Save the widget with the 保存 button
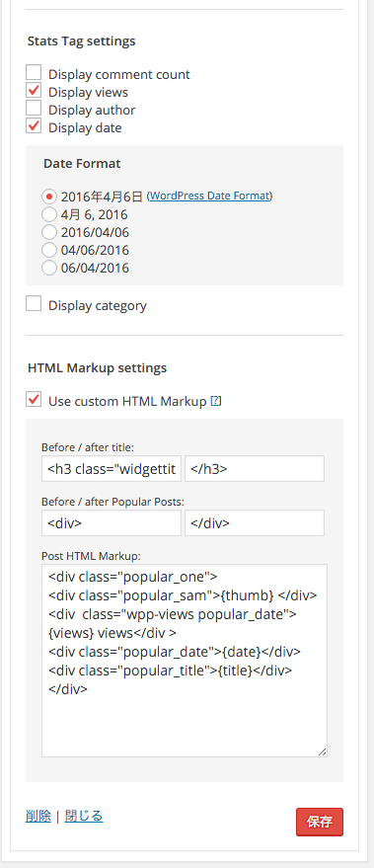 [320, 822]
